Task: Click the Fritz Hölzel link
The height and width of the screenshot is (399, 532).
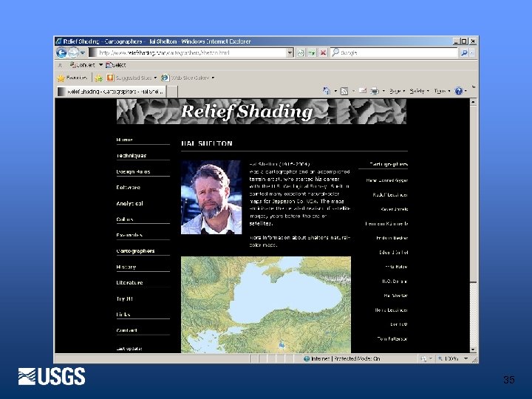Action: (396, 267)
